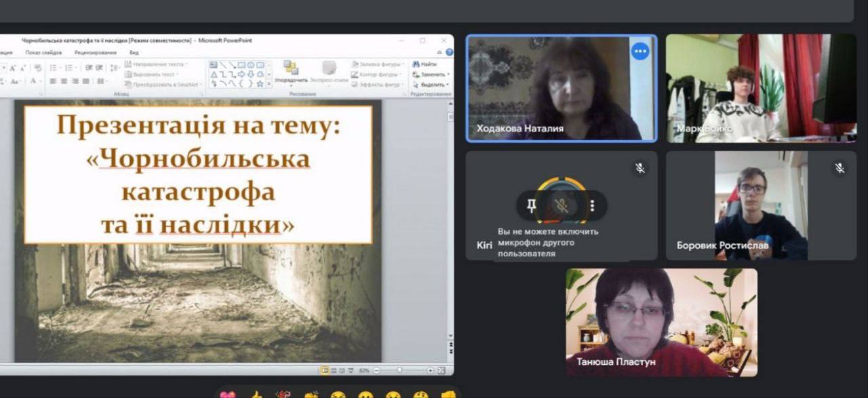
Task: Pin the Kiri participant tile
Action: pos(532,205)
